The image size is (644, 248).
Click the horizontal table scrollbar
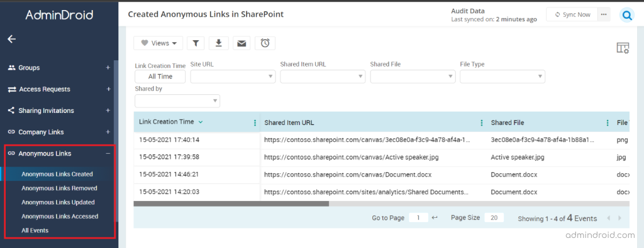[231, 203]
